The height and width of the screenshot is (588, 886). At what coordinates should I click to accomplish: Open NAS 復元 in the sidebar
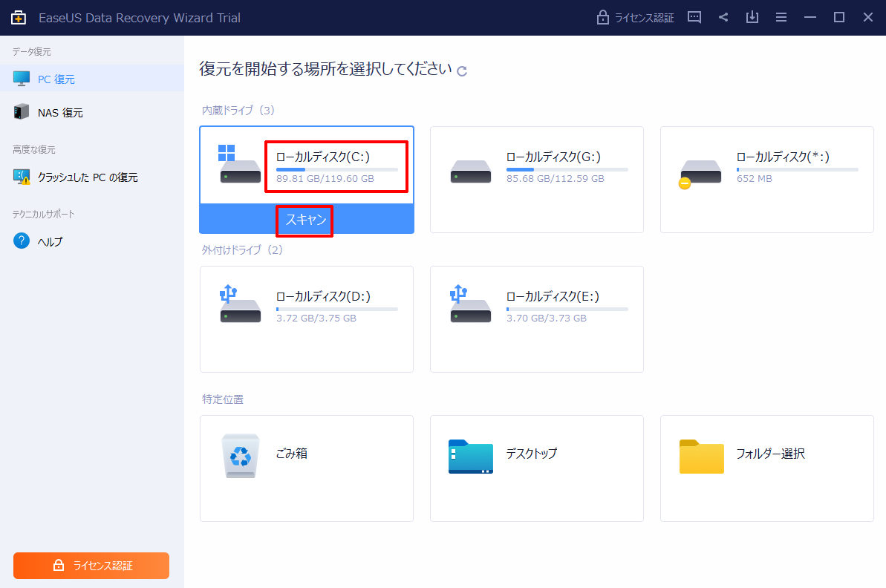pos(60,113)
